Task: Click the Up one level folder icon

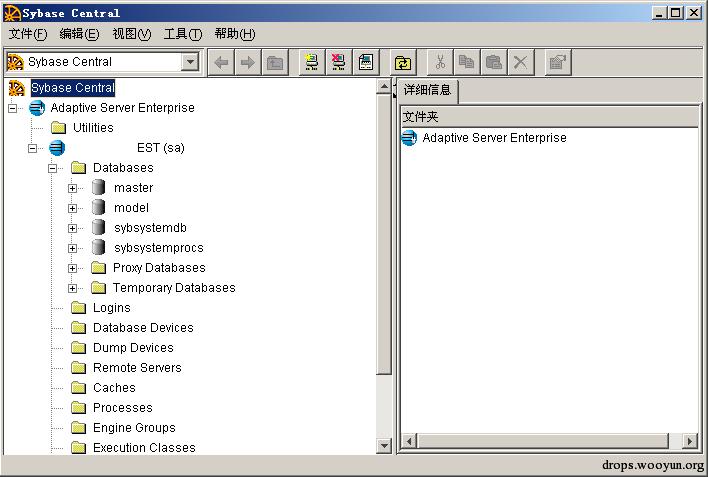Action: pyautogui.click(x=275, y=62)
